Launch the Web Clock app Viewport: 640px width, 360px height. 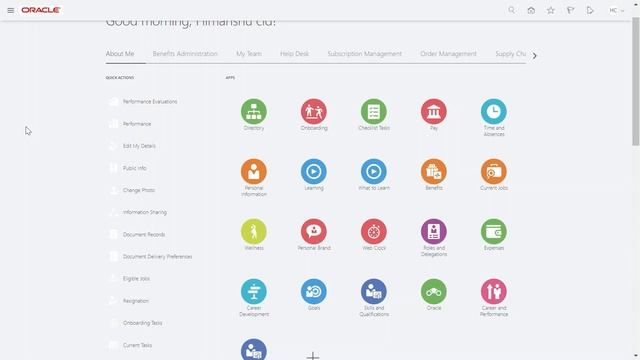pyautogui.click(x=374, y=231)
